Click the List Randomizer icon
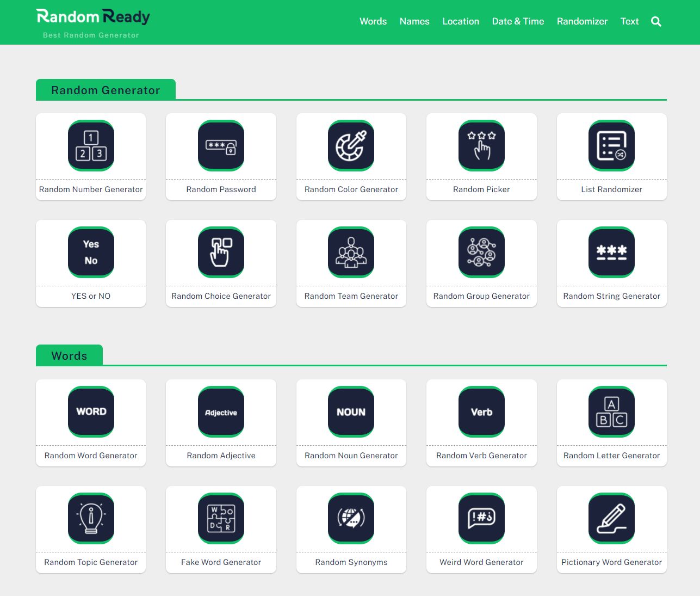 point(612,145)
